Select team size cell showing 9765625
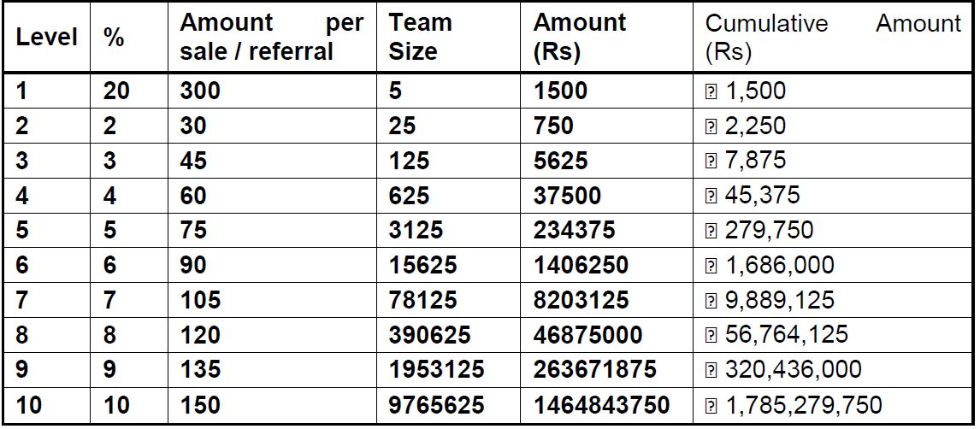The height and width of the screenshot is (429, 980). tap(436, 404)
